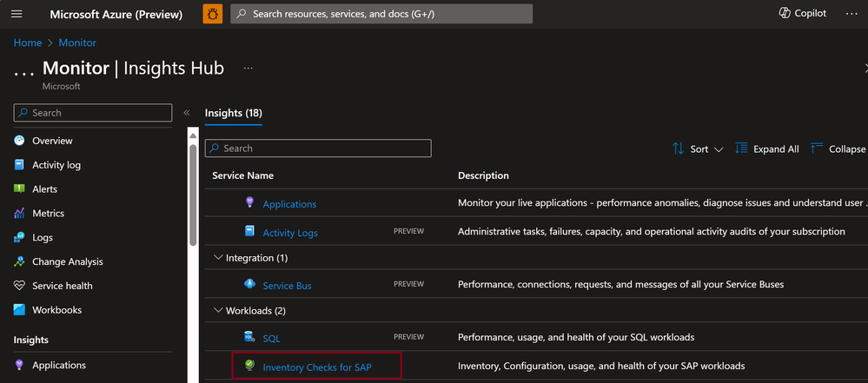Click the Change Analysis sidebar icon
This screenshot has height=383, width=868.
click(20, 261)
